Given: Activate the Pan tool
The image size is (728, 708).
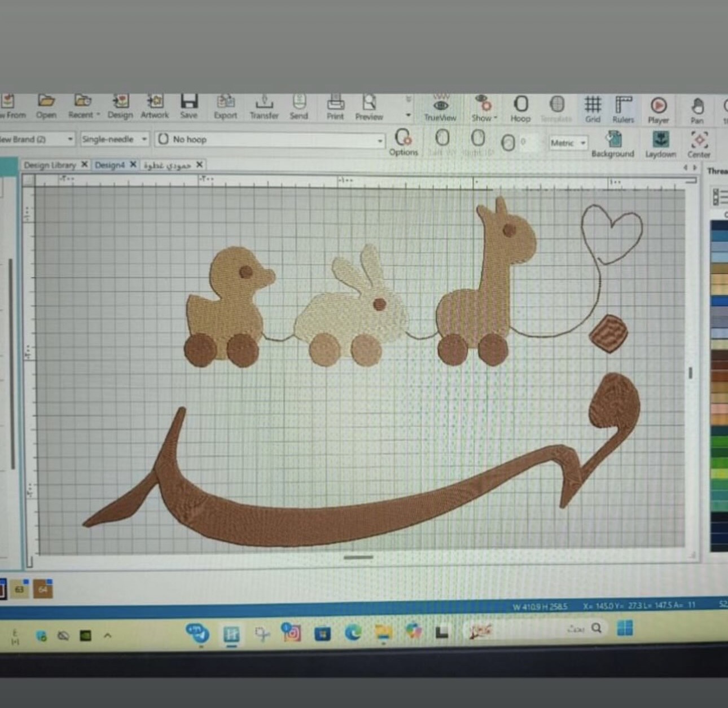Looking at the screenshot, I should (x=698, y=111).
